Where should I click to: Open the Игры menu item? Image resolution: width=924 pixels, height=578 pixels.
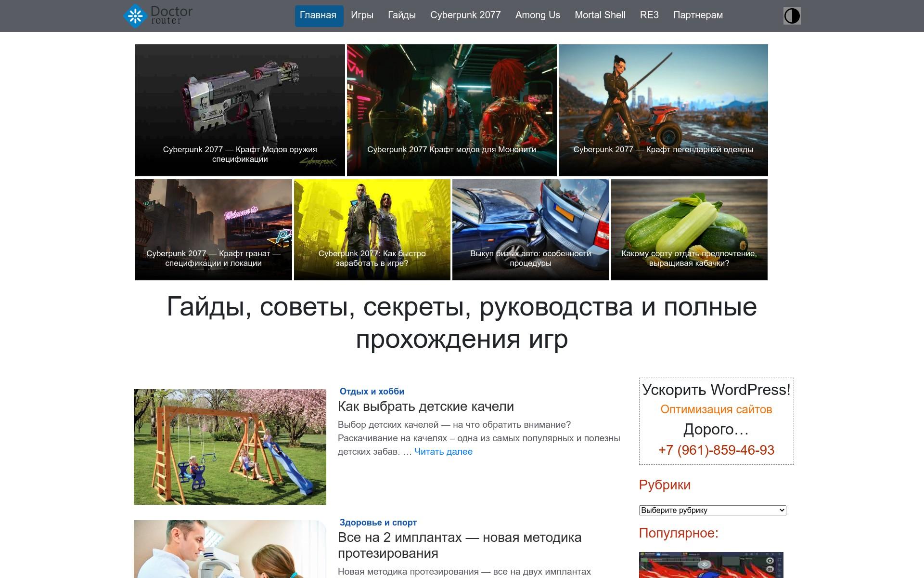362,15
